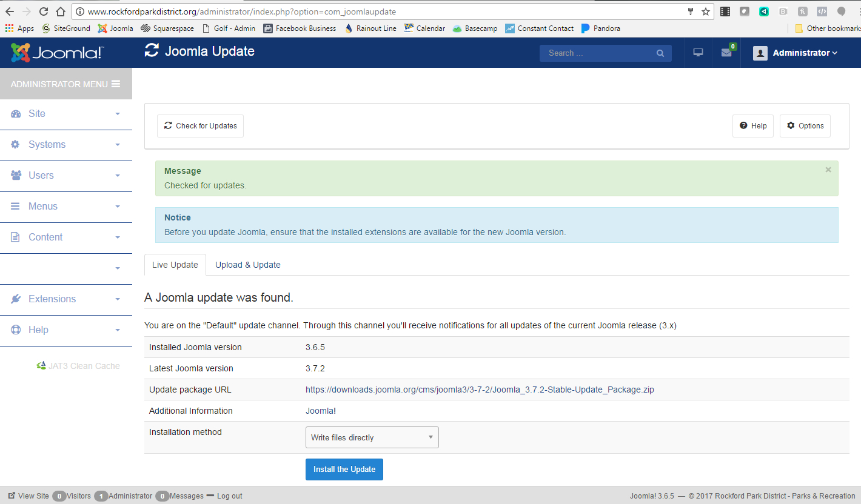
Task: Click the teal triangle extension icon
Action: (x=764, y=12)
